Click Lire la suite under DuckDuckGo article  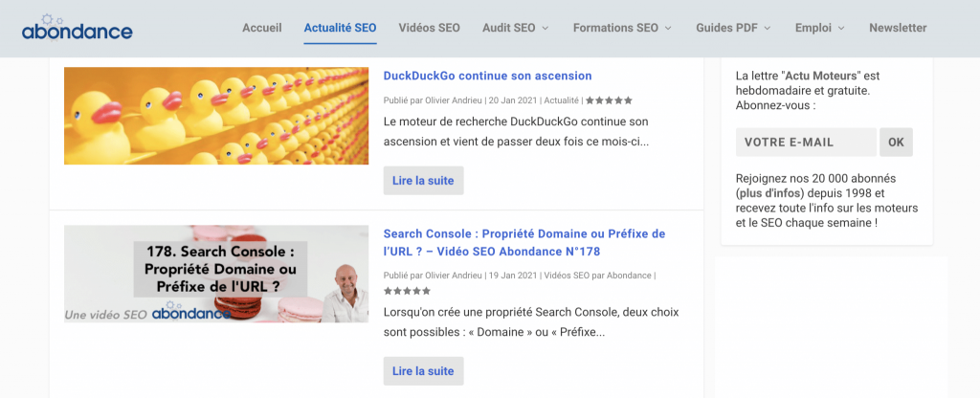coord(423,181)
